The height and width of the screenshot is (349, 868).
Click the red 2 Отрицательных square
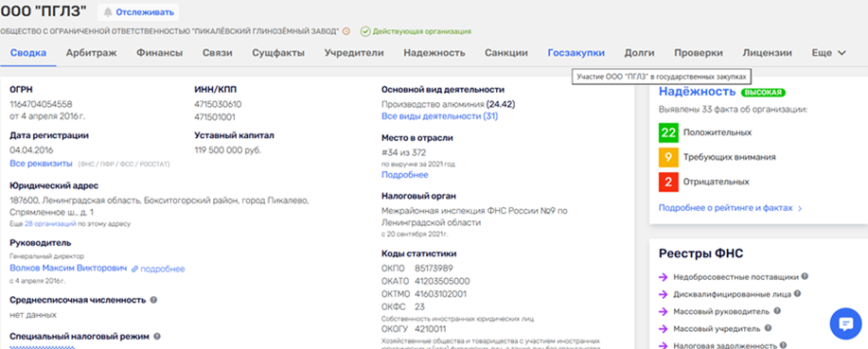pos(668,182)
